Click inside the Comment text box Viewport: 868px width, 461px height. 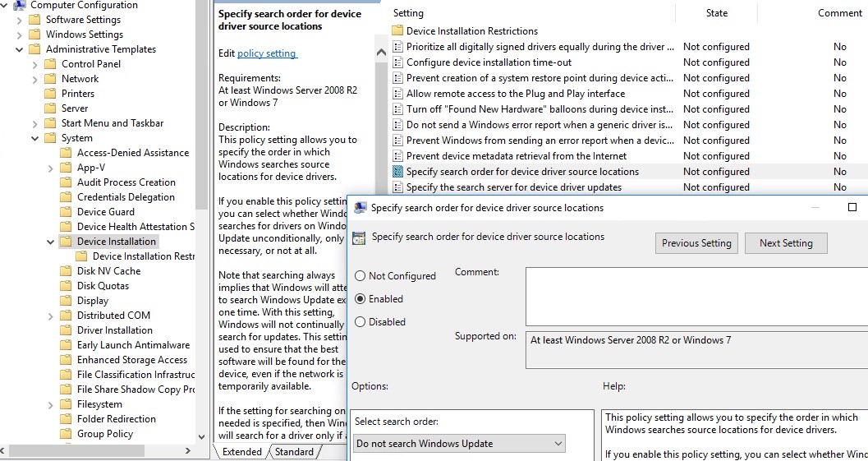[x=696, y=296]
